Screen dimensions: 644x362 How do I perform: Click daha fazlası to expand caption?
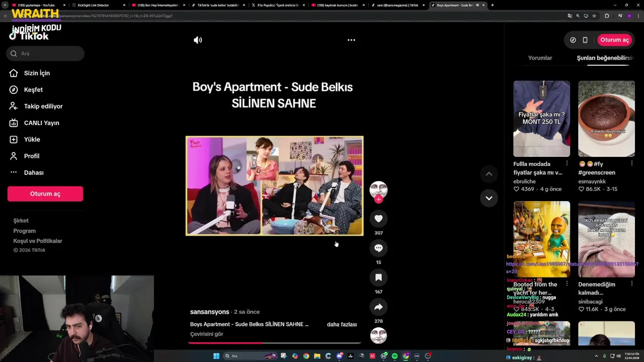point(342,324)
